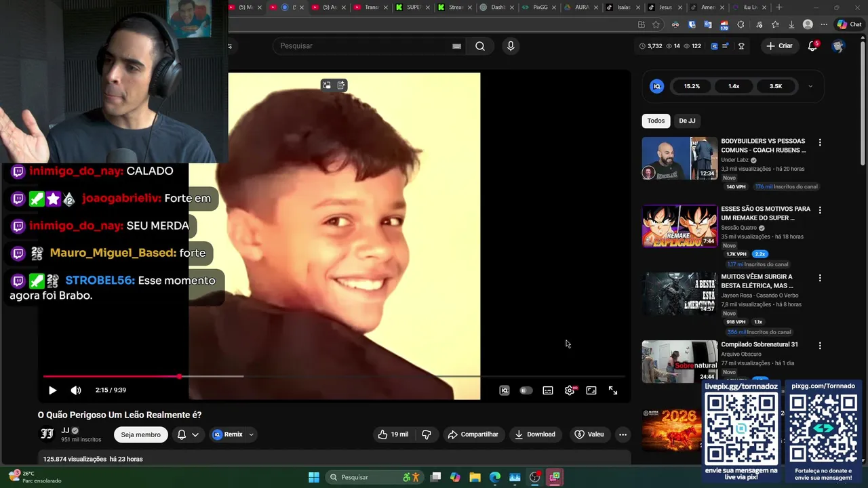Open the on-screen keyboard icon in search
This screenshot has width=868, height=488.
pyautogui.click(x=456, y=46)
